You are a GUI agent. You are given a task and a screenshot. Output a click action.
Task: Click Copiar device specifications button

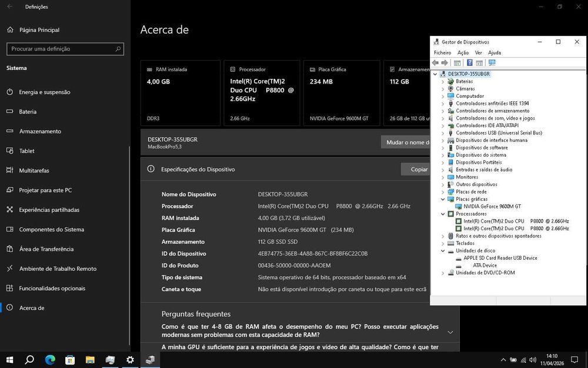click(x=416, y=170)
